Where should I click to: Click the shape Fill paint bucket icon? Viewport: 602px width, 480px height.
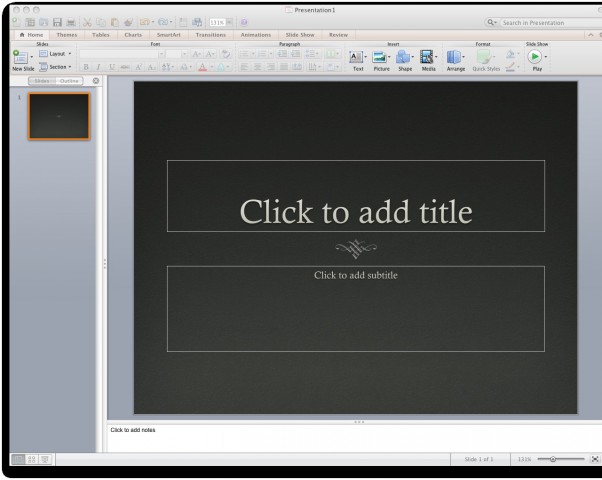coord(510,54)
